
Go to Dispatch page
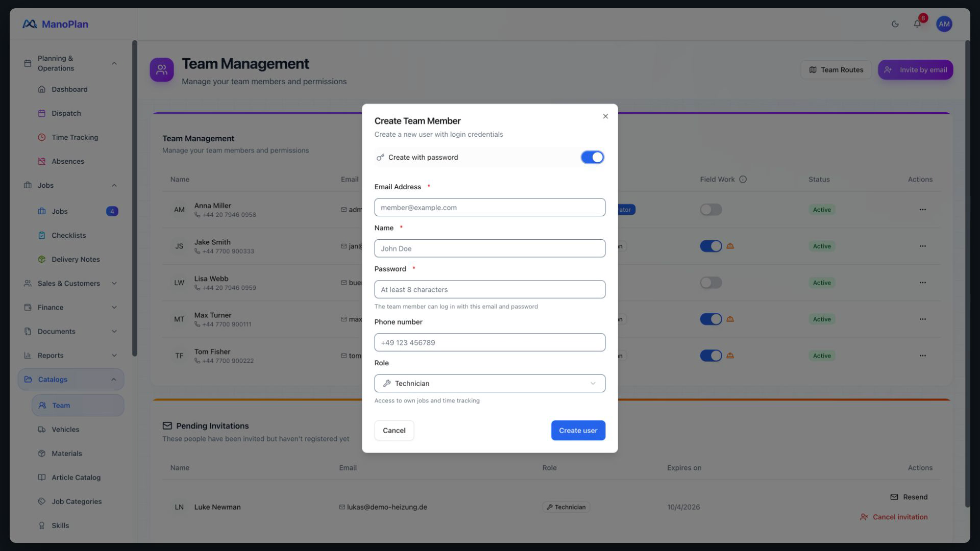click(78, 113)
